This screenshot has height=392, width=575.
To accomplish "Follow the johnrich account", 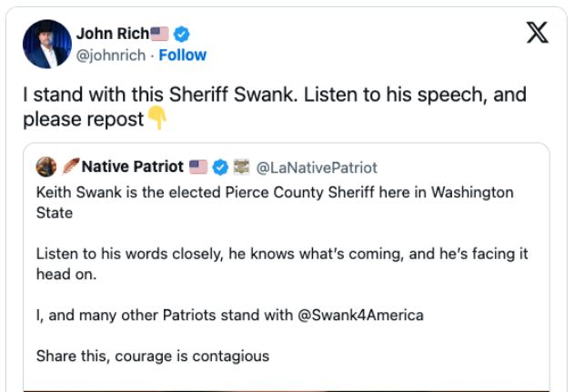I will pos(183,55).
